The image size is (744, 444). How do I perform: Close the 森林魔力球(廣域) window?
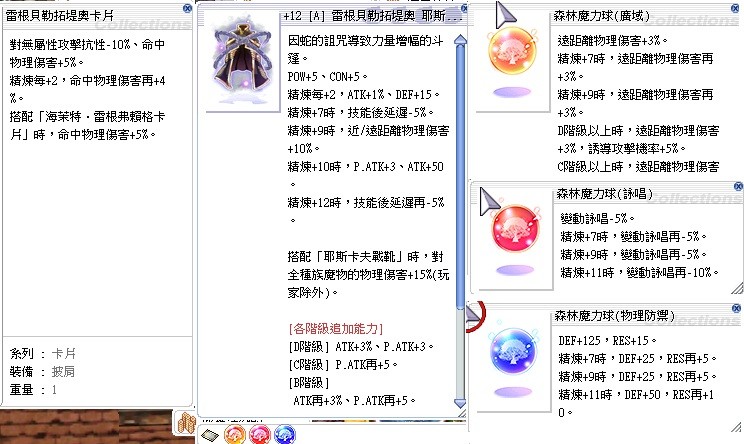point(735,8)
